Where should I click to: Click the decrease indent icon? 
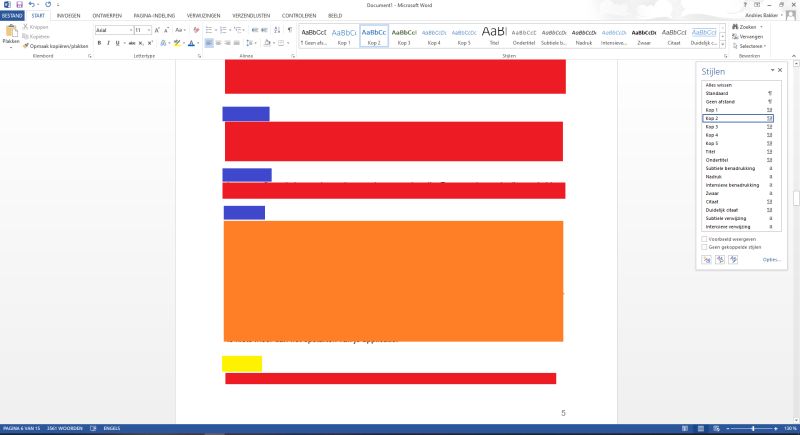(x=255, y=30)
